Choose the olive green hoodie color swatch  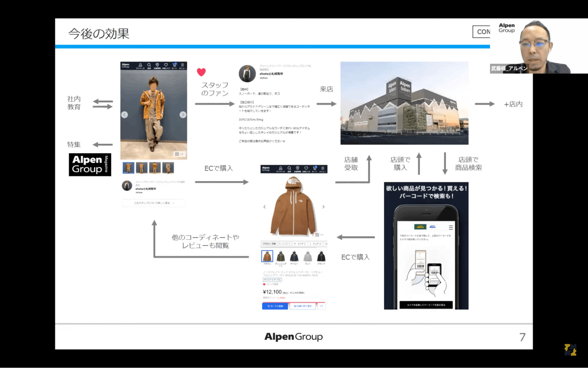click(x=281, y=256)
